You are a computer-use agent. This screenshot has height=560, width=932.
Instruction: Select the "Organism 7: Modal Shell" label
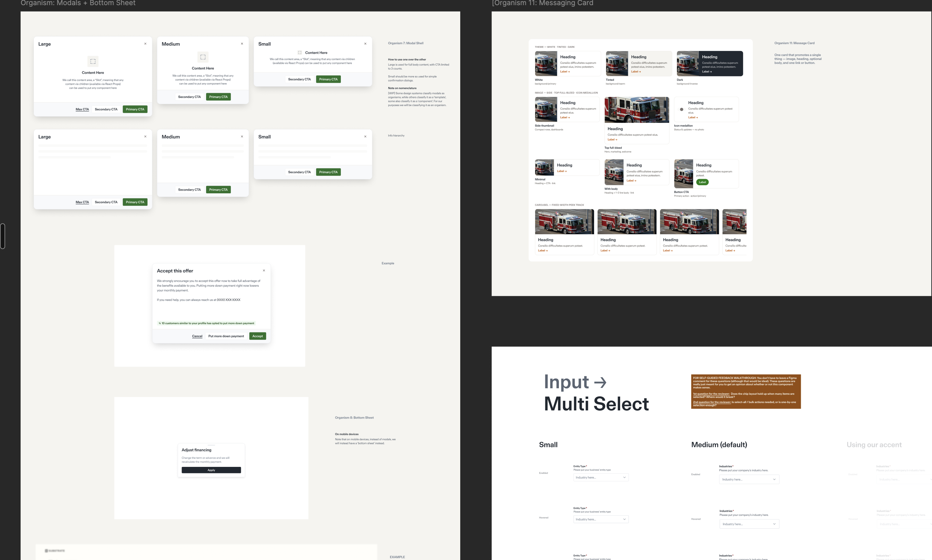click(406, 43)
